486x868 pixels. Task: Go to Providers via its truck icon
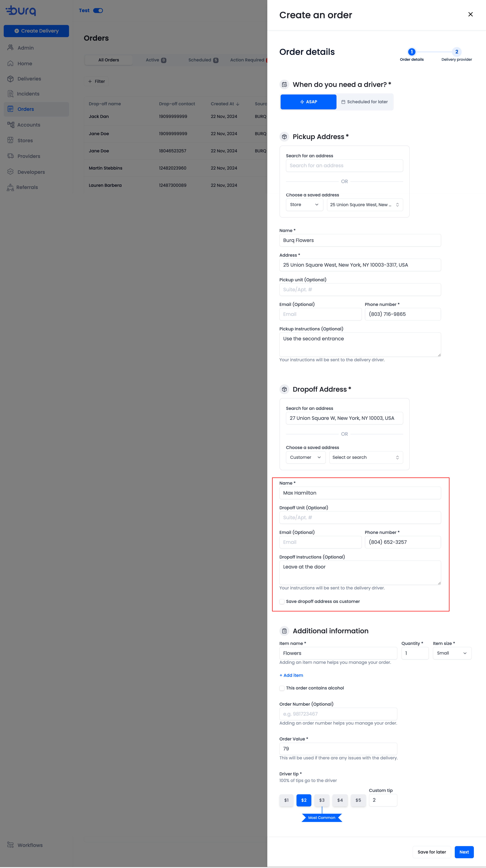(10, 156)
